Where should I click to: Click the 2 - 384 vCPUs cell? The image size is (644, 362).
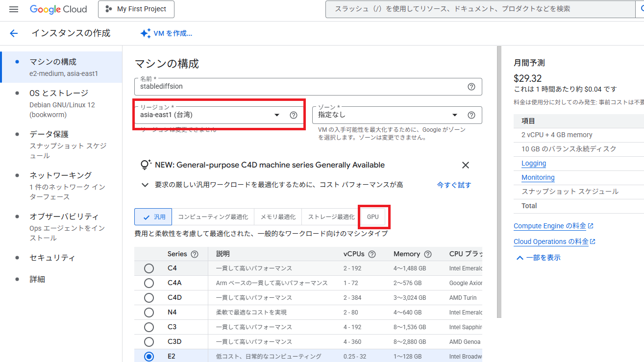tap(352, 298)
